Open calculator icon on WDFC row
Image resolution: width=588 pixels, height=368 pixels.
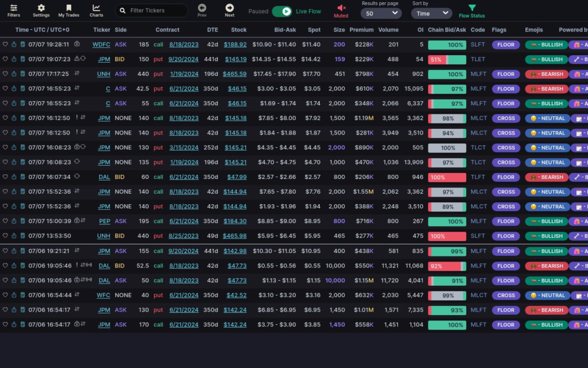[x=22, y=44]
